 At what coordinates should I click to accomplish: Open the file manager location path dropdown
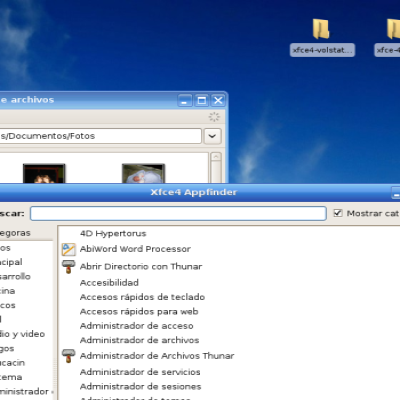coord(212,136)
